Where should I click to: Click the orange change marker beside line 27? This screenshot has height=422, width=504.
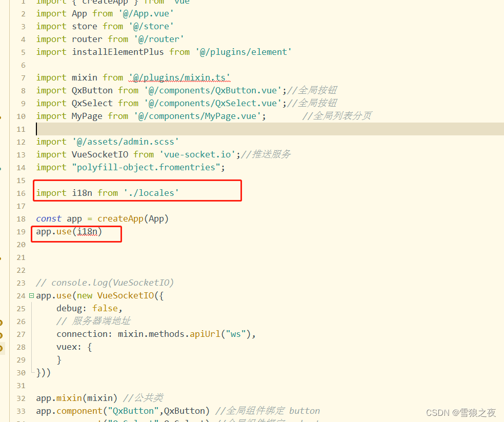point(2,334)
